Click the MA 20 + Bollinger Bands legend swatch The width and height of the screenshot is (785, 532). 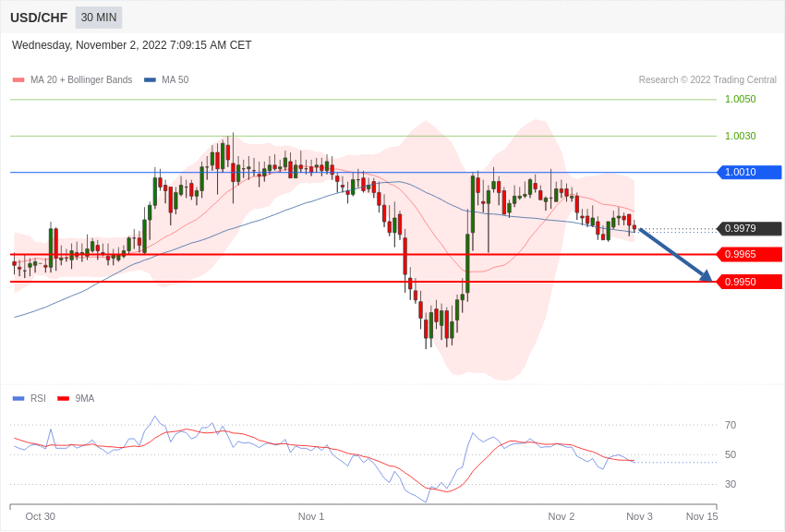[18, 79]
